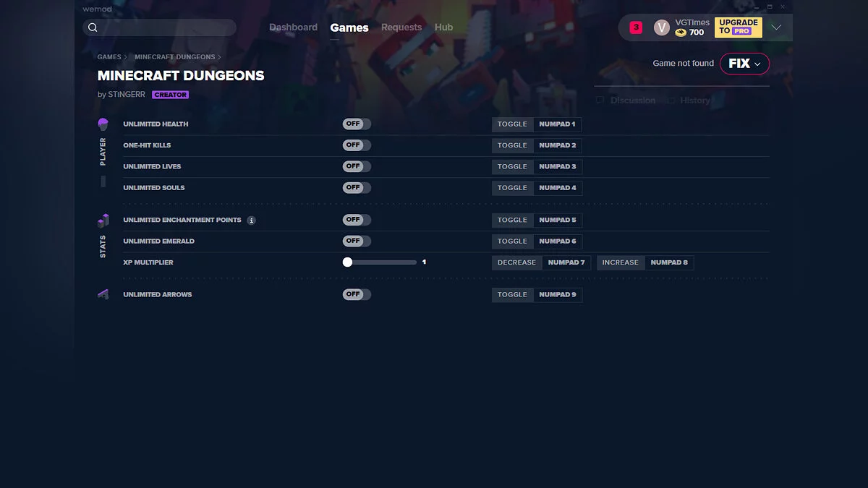The image size is (868, 488).
Task: Change Numpad 1 hotkey binding
Action: (x=557, y=124)
